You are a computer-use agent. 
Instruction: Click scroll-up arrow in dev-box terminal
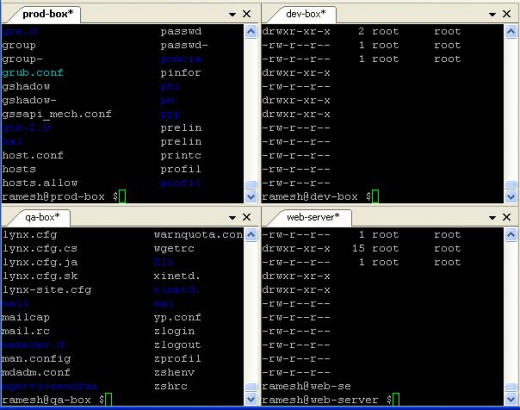[x=511, y=32]
